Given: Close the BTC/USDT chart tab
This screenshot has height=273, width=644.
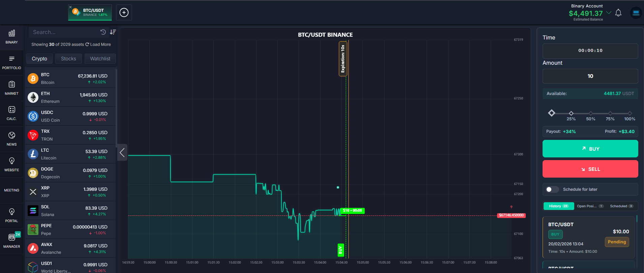Looking at the screenshot, I should pyautogui.click(x=70, y=7).
